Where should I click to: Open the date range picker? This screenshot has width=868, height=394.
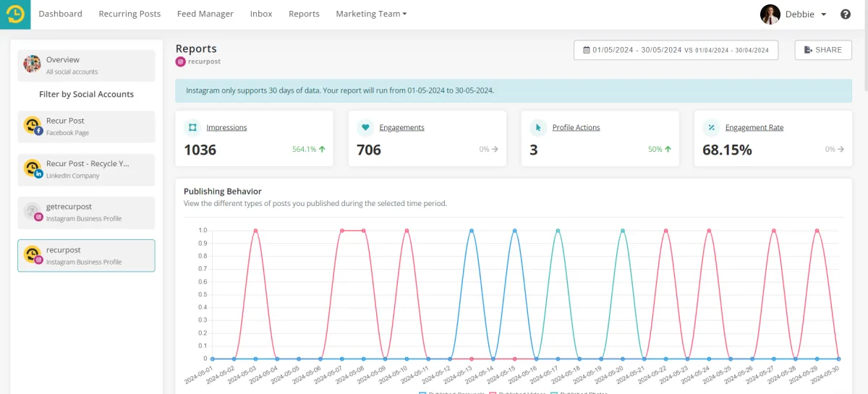(x=676, y=50)
